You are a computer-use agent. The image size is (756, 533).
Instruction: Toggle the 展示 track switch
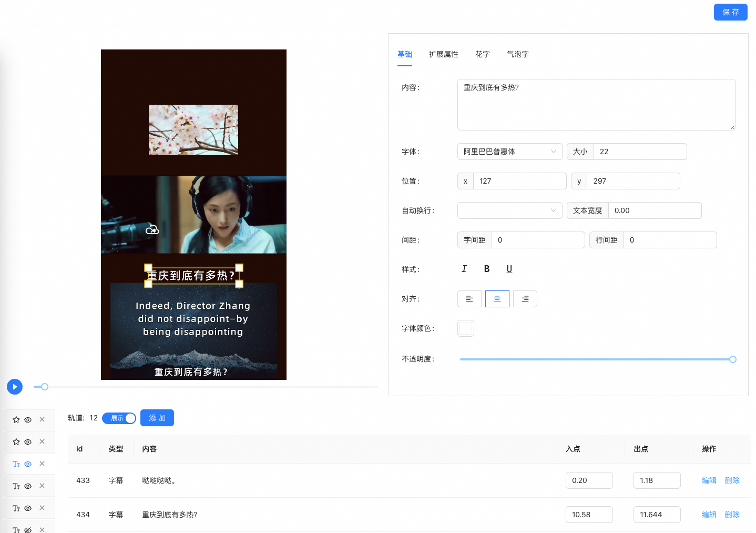(x=119, y=418)
